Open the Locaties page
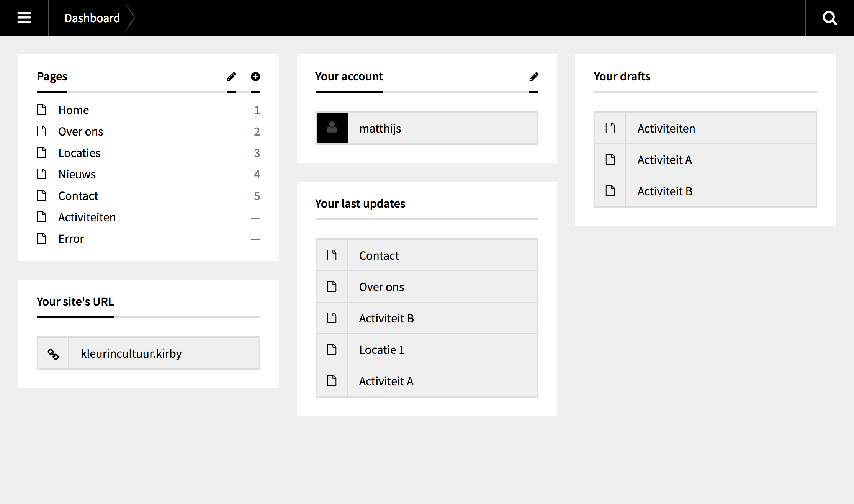 (79, 153)
